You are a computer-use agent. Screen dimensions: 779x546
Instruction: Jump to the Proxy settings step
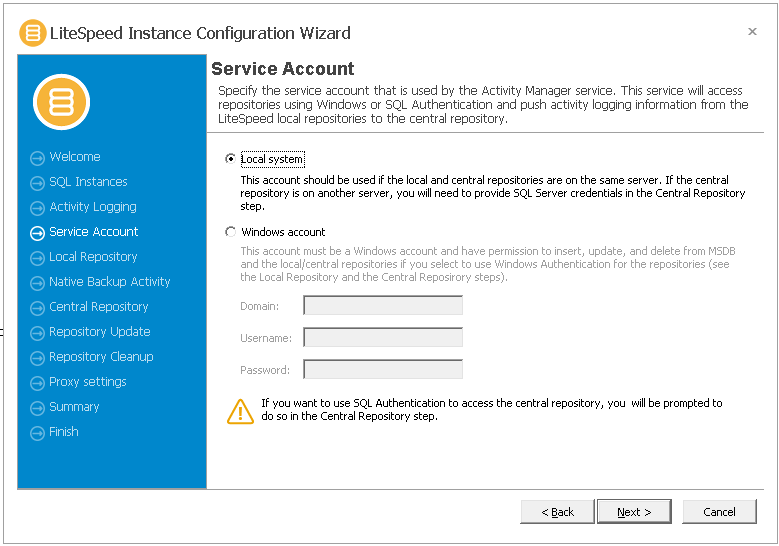(x=87, y=382)
